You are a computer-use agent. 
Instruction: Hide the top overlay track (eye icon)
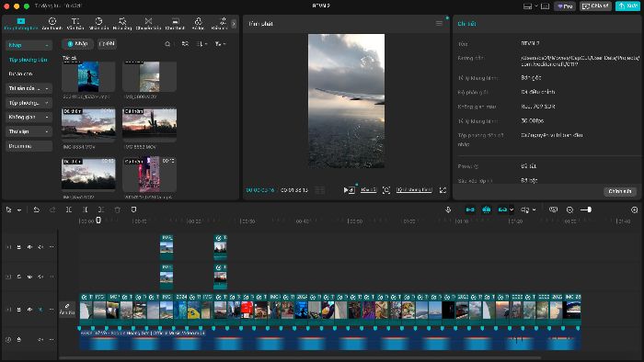coord(29,247)
